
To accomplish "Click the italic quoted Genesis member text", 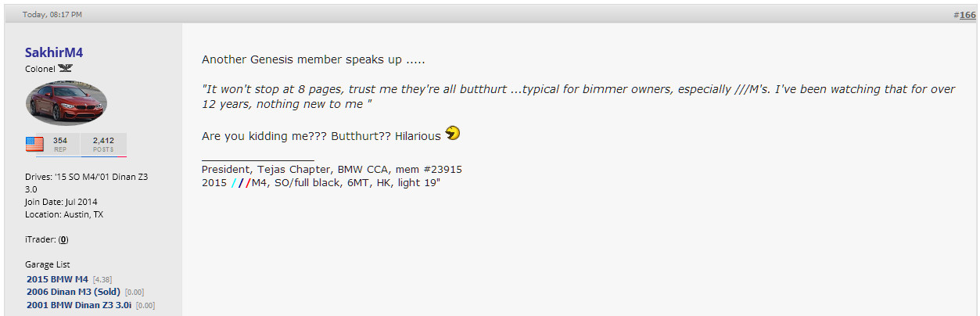I will 578,96.
